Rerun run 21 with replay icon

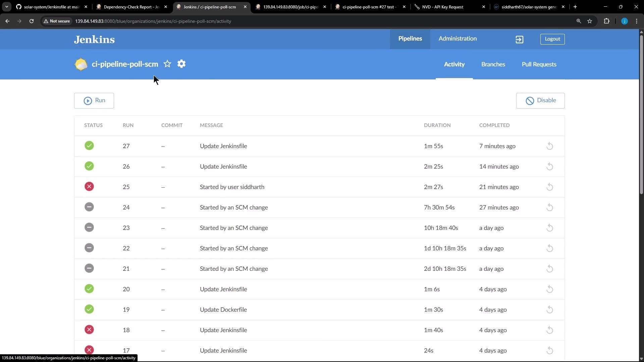tap(550, 269)
